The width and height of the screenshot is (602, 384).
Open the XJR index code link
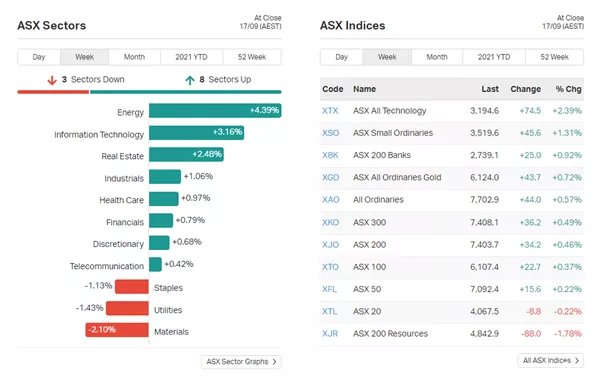330,334
